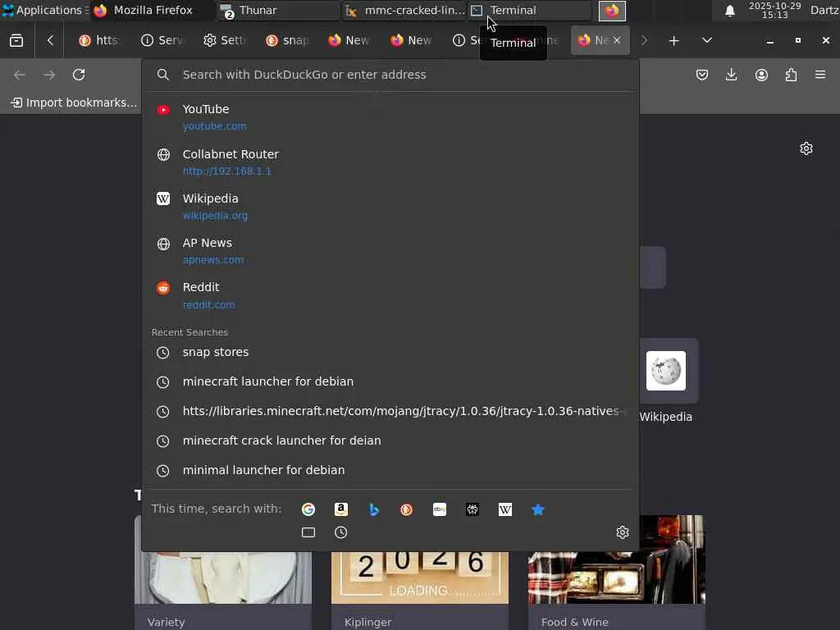Switch to the Settings tab
840x630 pixels.
tap(225, 40)
